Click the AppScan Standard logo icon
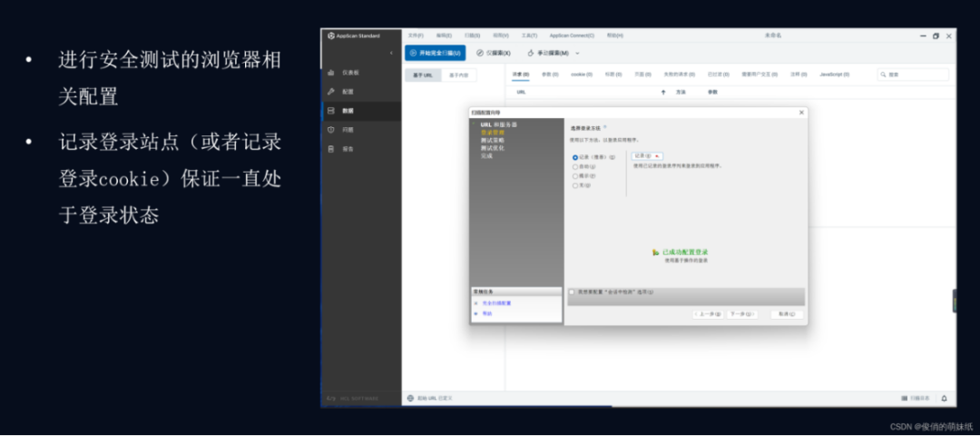 [330, 35]
